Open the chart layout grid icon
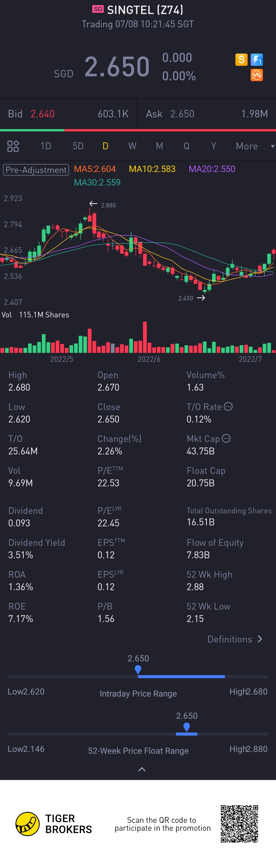276x868 pixels. 13,146
